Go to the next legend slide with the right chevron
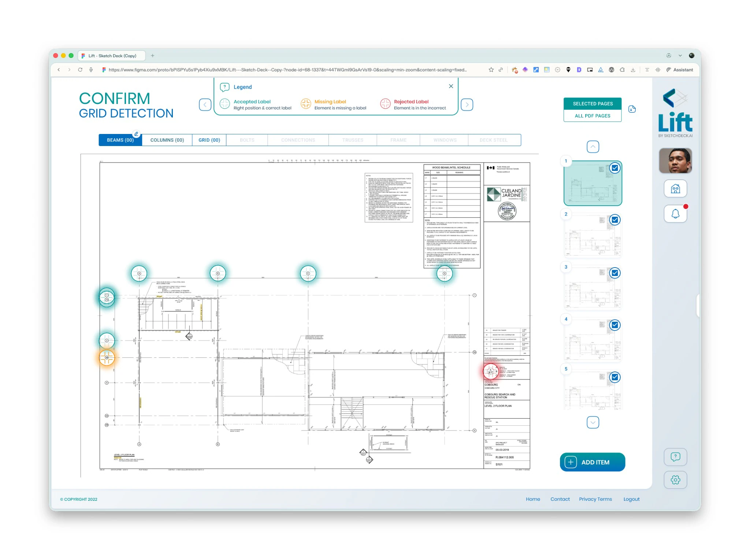Viewport: 750px width, 560px height. click(467, 105)
